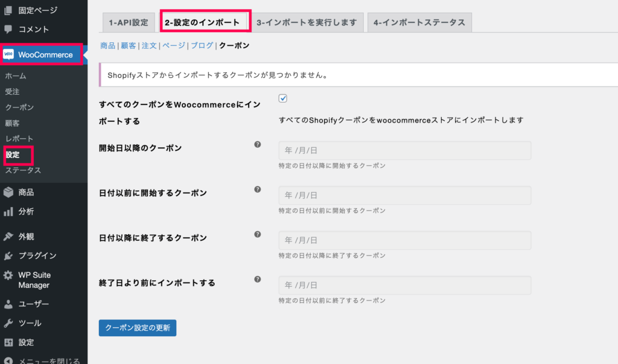Screen dimensions: 618x364
Task: Open the 4-インポートステータス tab
Action: [x=419, y=22]
